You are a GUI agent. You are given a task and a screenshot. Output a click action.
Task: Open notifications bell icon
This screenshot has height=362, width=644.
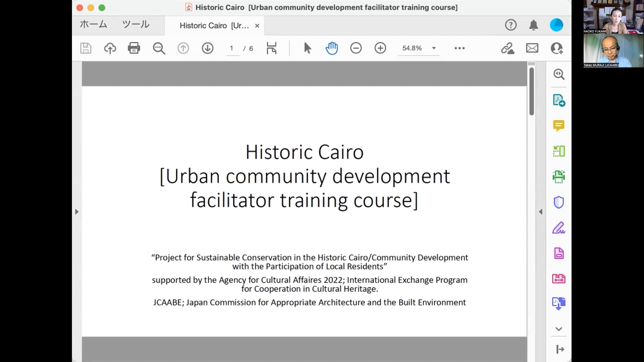click(x=533, y=25)
